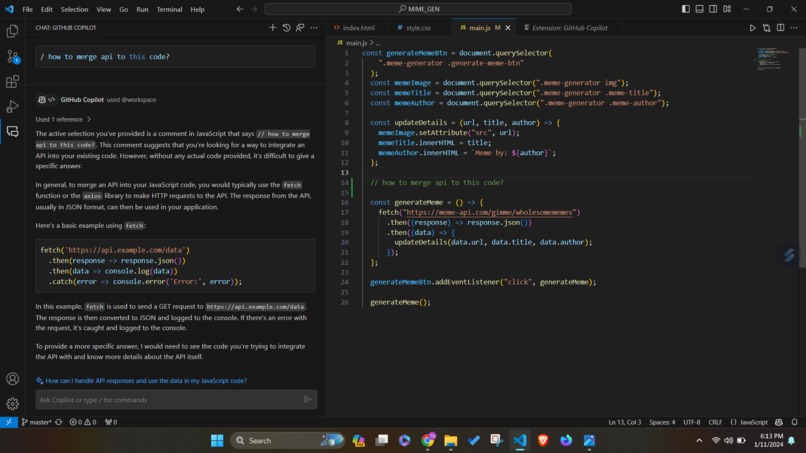
Task: Toggle the primary side bar
Action: (x=686, y=9)
